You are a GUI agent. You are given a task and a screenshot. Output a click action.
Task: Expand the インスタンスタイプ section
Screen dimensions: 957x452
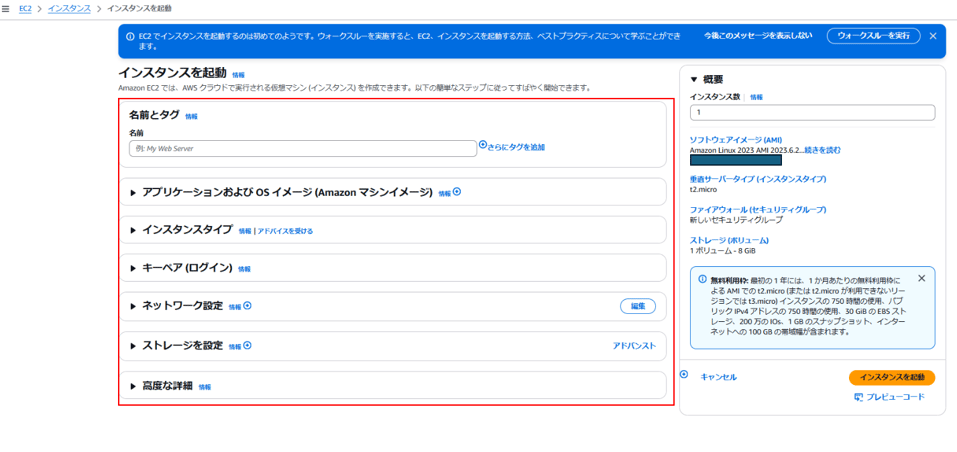(x=133, y=231)
